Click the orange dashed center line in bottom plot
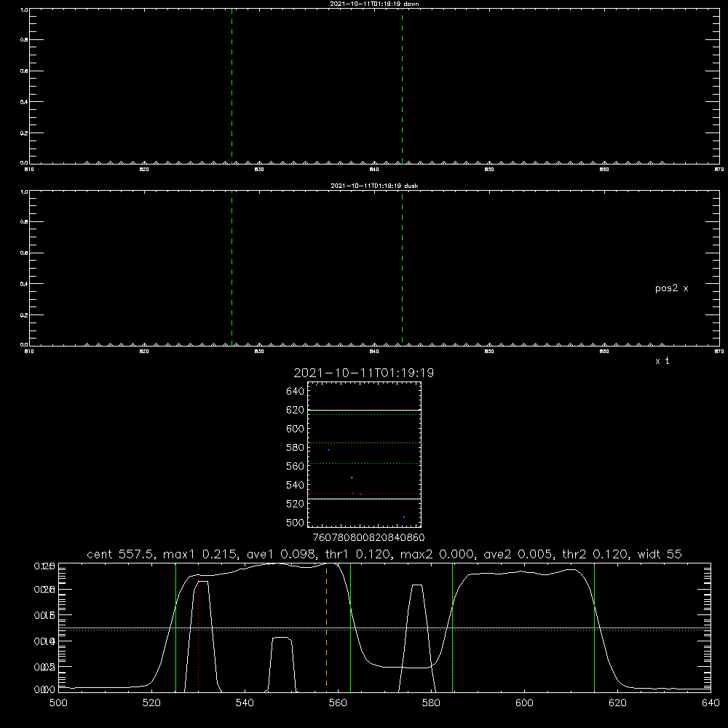The height and width of the screenshot is (728, 728). click(326, 628)
